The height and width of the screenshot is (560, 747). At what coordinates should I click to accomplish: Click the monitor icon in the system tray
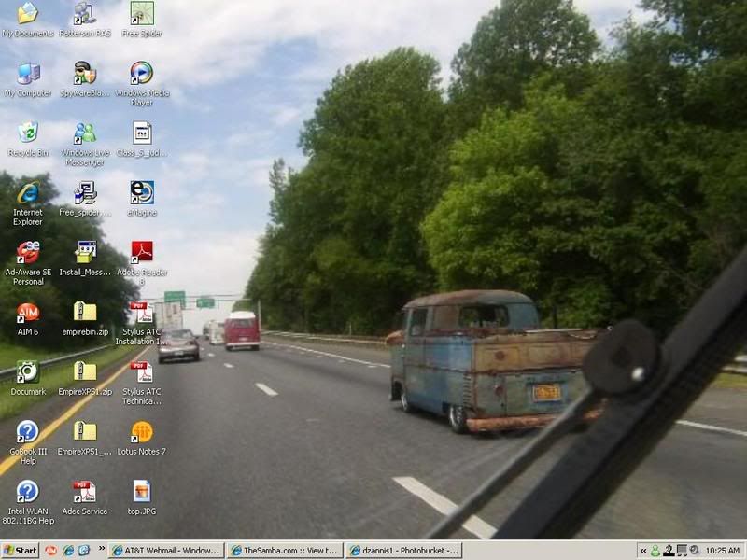(x=682, y=551)
